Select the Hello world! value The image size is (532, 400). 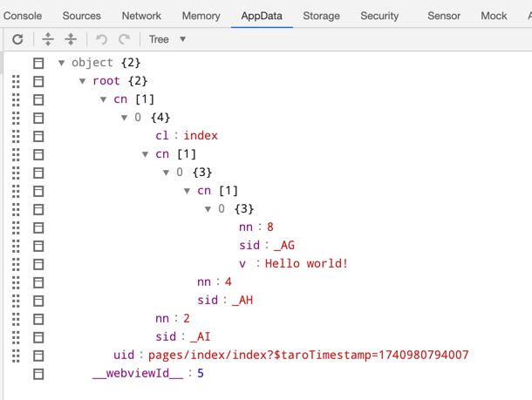306,263
